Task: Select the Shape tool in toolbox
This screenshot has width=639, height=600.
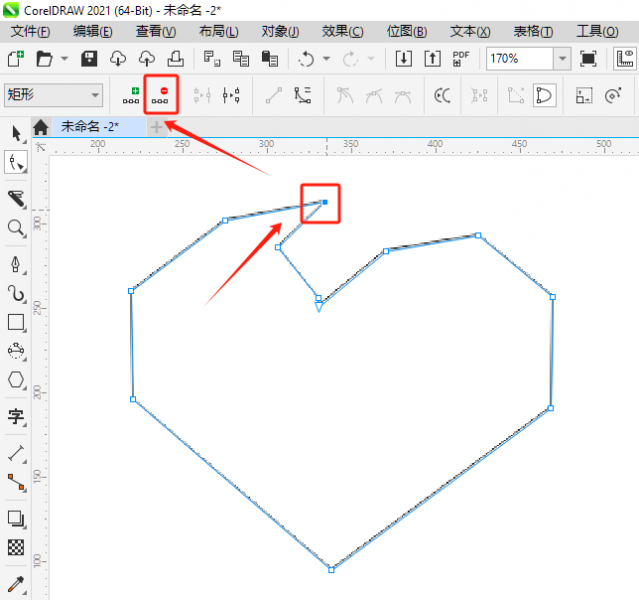Action: tap(16, 162)
